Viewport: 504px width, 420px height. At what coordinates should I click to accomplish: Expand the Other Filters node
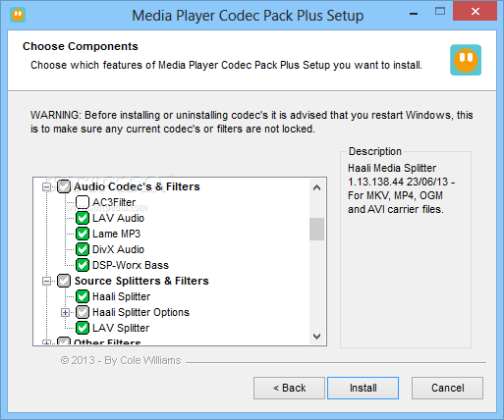point(47,342)
